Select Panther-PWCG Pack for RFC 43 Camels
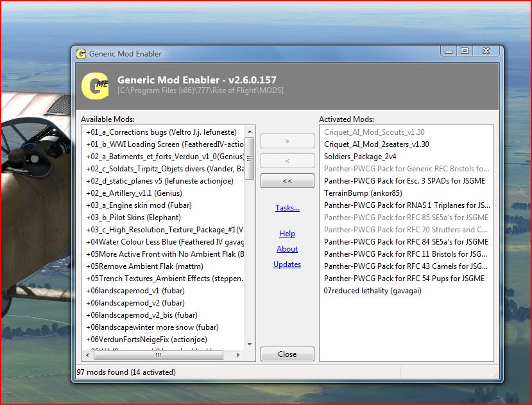 tap(406, 266)
